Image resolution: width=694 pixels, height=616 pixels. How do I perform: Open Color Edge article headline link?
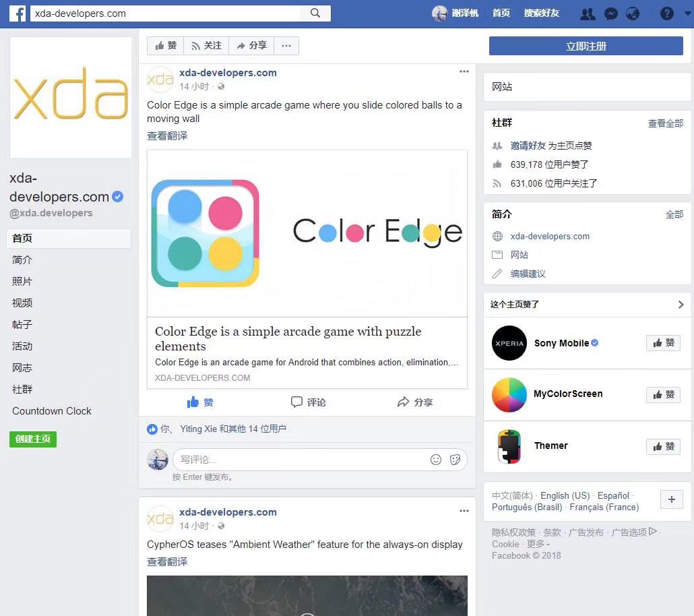[x=288, y=338]
